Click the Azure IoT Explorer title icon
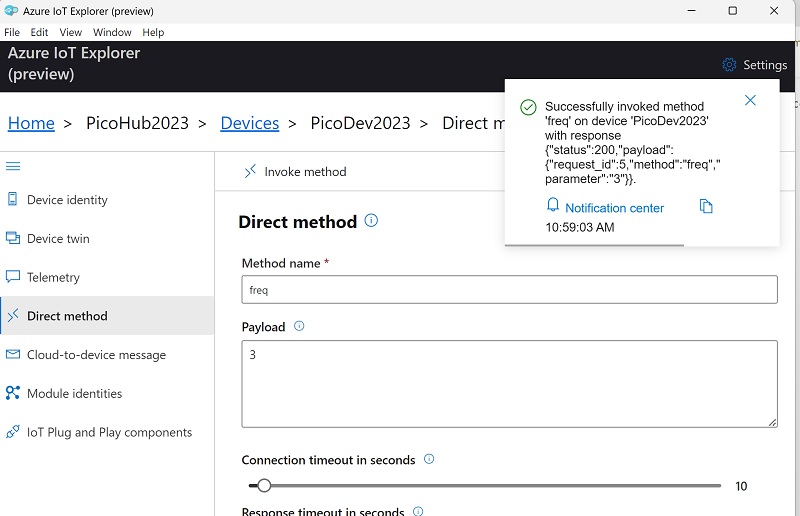The image size is (800, 516). [11, 11]
